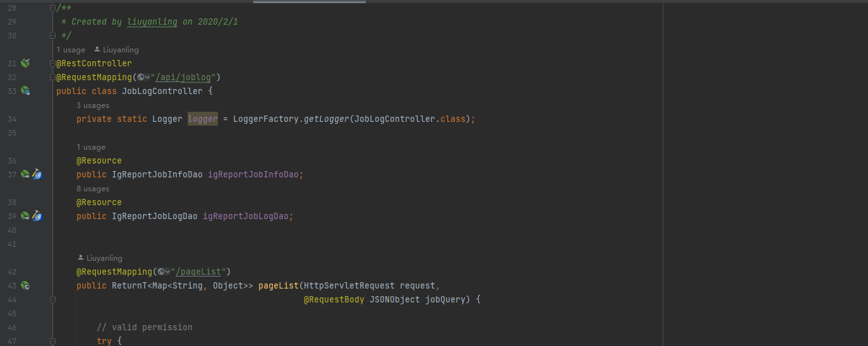Click the "getLogger" method call

(327, 119)
